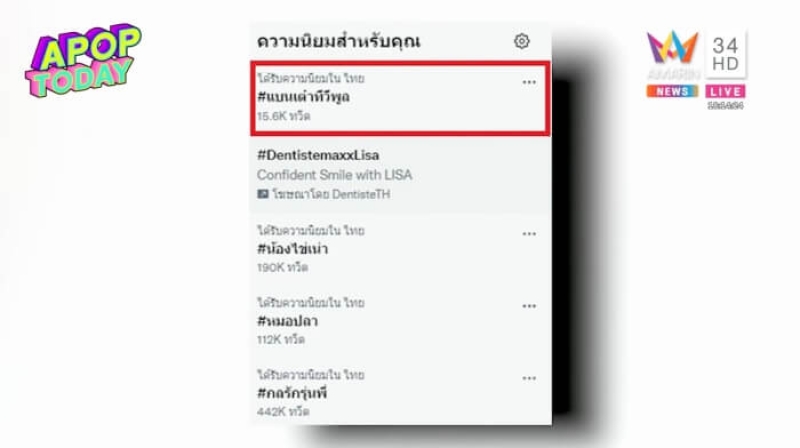Click the 442K ทวีต count
The width and height of the screenshot is (800, 448).
283,412
